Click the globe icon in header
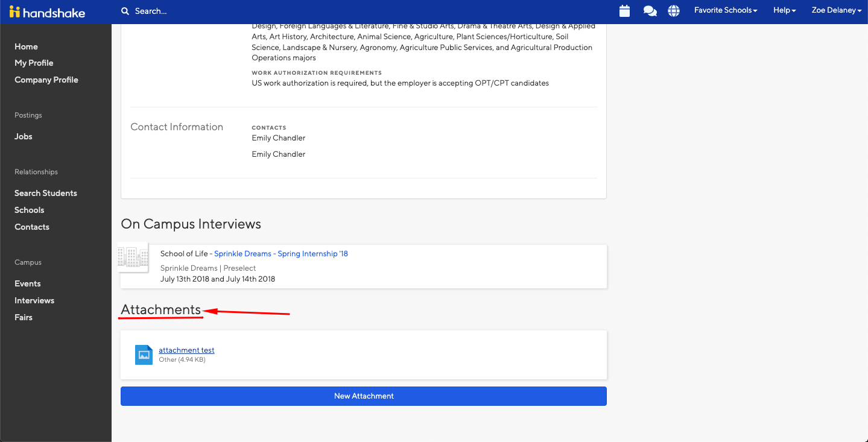Screen dimensions: 868x442 (x=674, y=11)
